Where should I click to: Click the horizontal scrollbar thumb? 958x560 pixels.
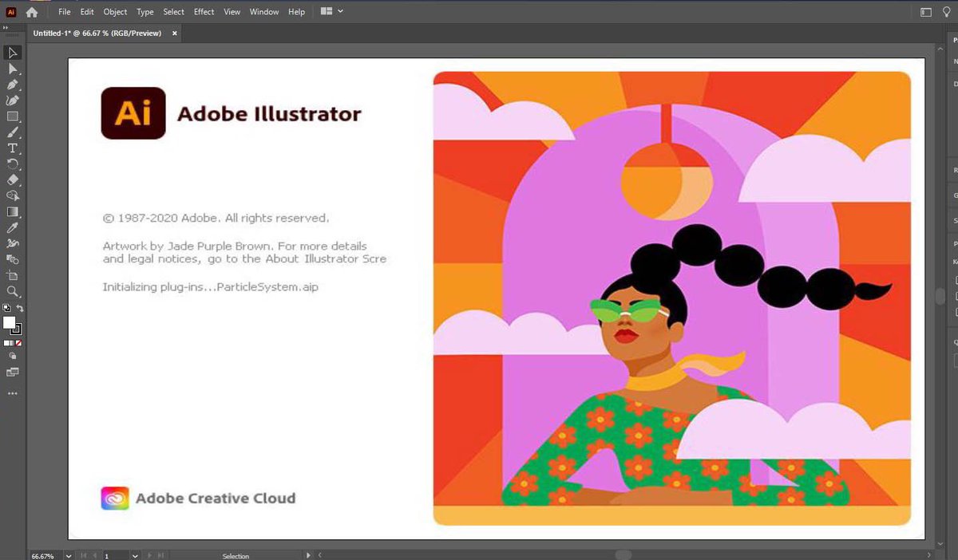(623, 554)
